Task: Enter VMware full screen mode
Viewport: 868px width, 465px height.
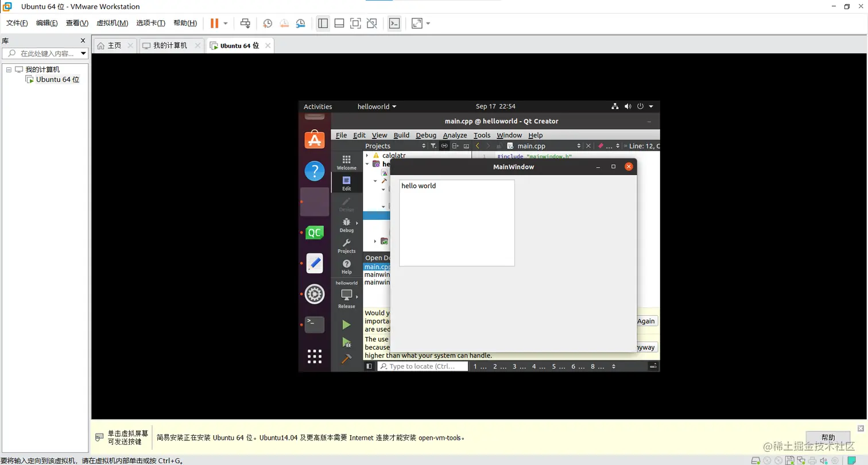Action: pos(355,23)
